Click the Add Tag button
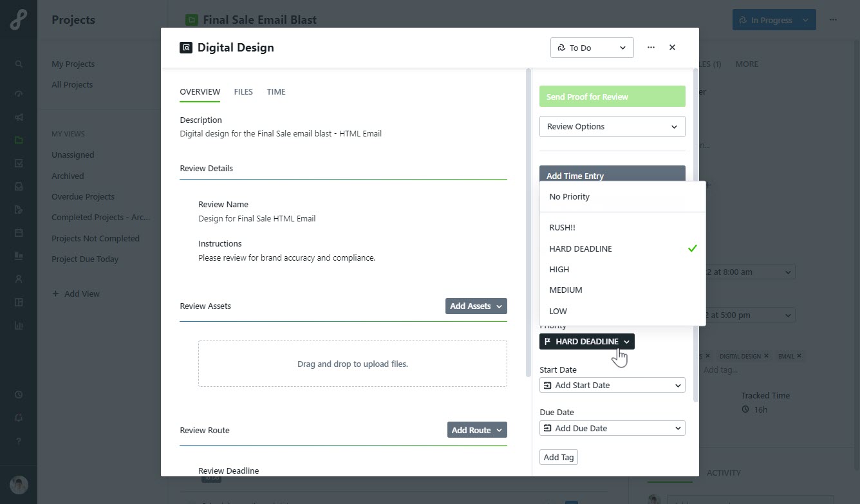Viewport: 860px width, 504px height. [558, 457]
